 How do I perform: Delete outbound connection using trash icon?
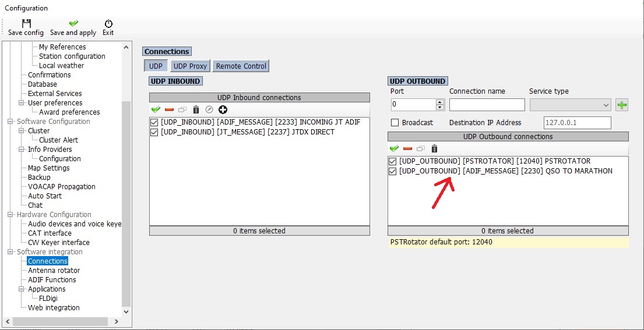pyautogui.click(x=435, y=148)
